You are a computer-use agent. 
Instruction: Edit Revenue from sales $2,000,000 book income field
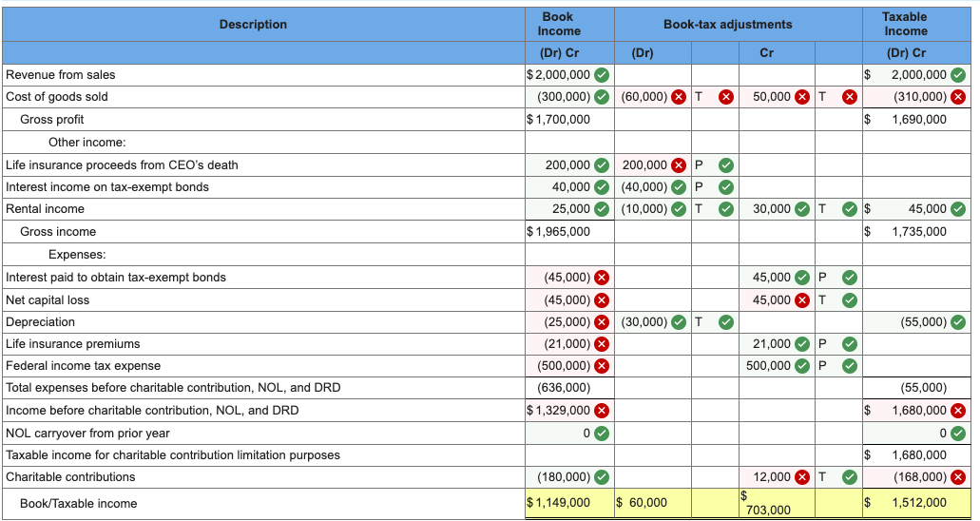click(569, 75)
